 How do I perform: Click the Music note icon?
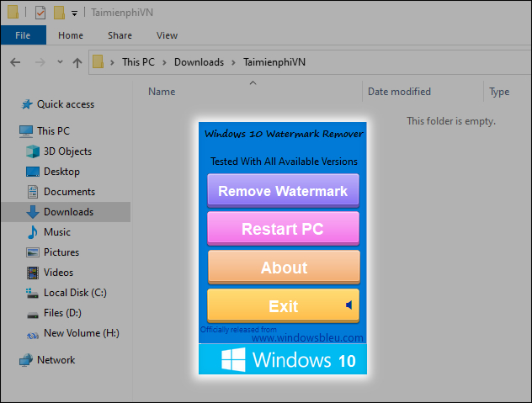point(33,232)
